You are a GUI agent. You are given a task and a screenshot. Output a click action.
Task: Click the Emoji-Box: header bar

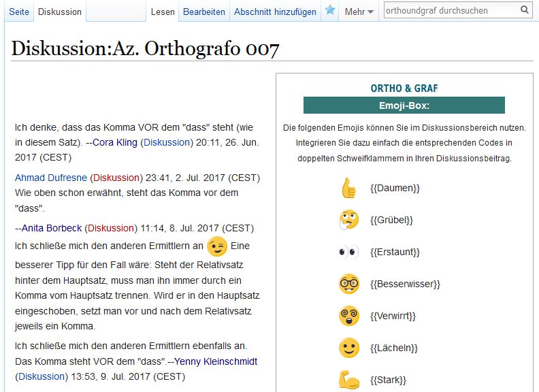[x=404, y=105]
